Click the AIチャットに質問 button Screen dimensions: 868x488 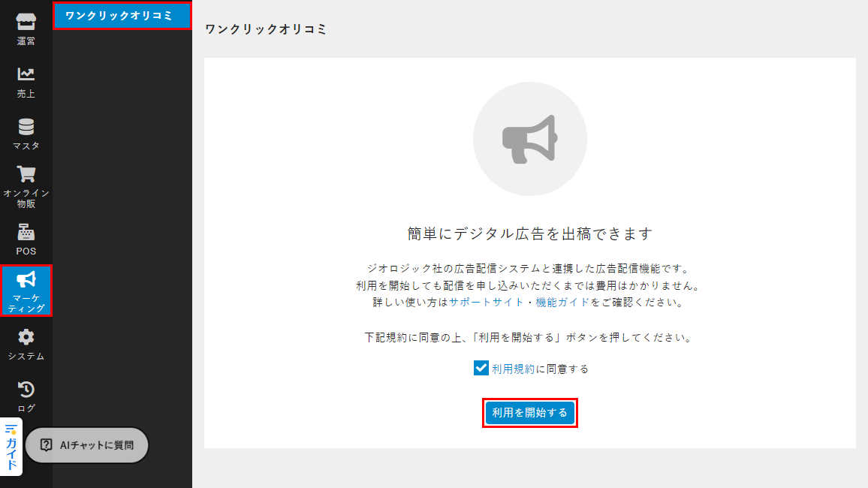[87, 445]
